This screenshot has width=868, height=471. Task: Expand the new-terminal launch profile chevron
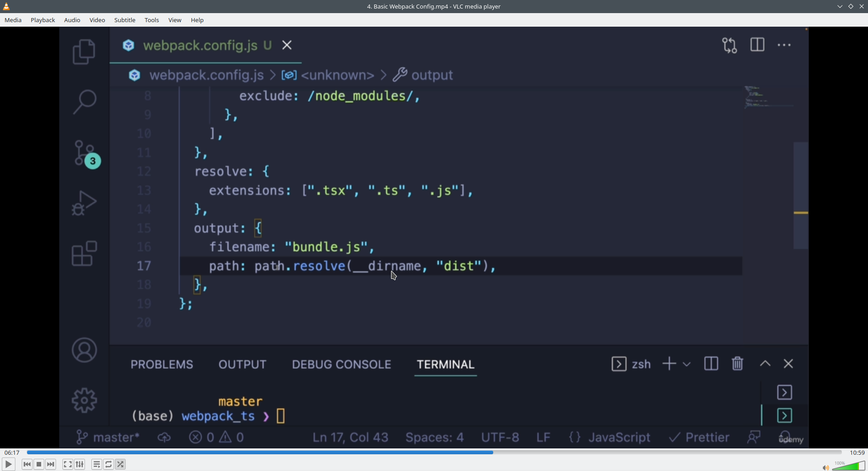coord(687,364)
